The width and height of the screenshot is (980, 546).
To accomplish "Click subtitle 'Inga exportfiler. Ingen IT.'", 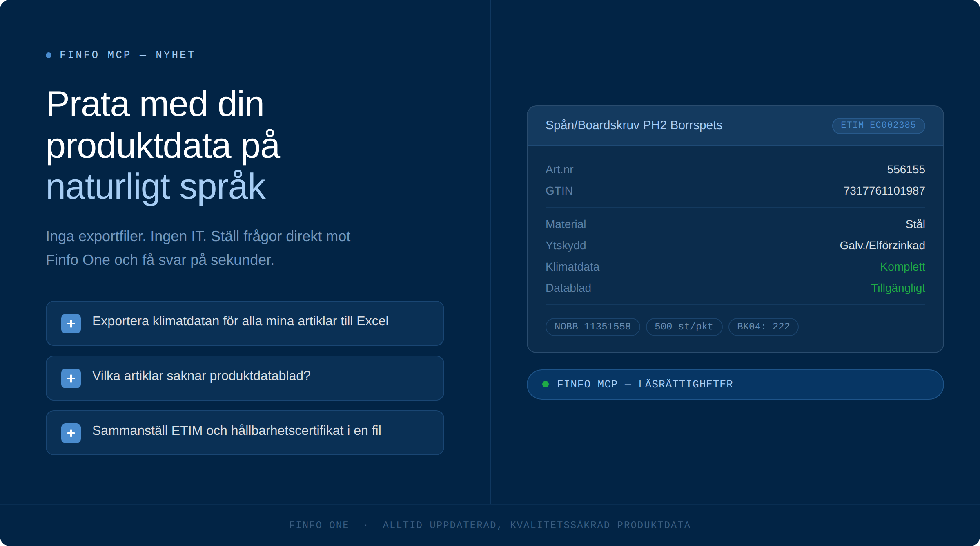I will 127,236.
